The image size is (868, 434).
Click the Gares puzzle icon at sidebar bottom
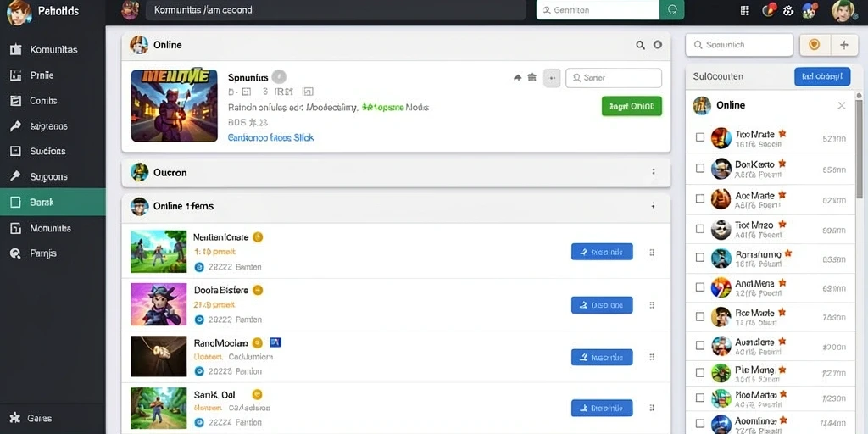(x=15, y=418)
